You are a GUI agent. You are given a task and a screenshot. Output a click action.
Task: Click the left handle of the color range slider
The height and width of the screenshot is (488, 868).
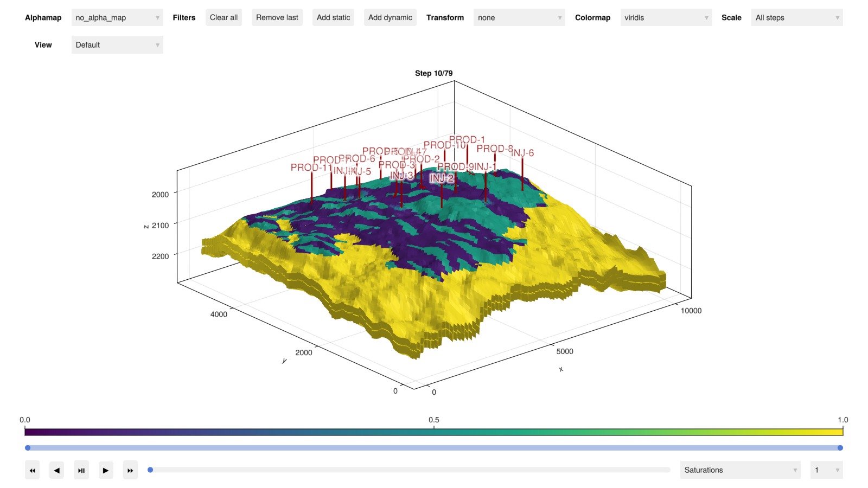pyautogui.click(x=28, y=448)
